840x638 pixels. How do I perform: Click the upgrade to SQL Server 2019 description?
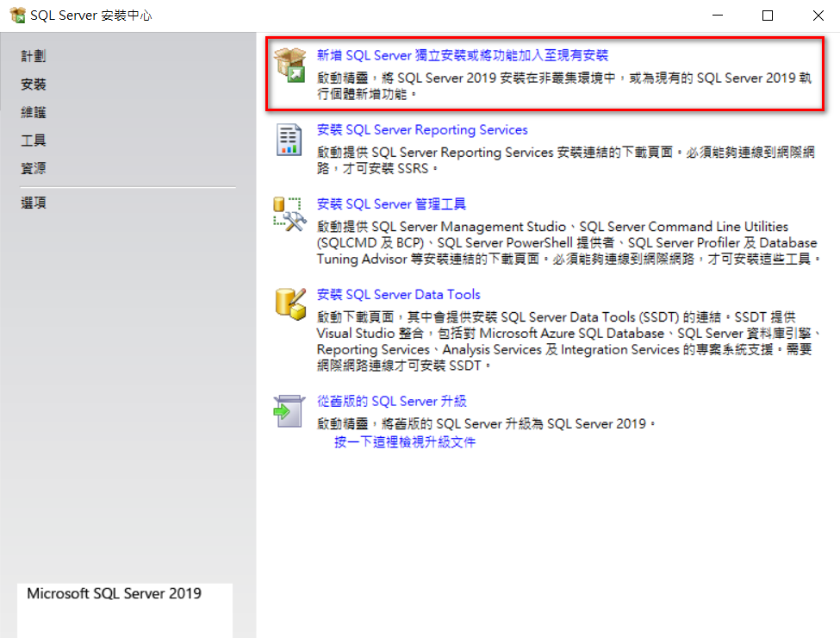(x=486, y=424)
